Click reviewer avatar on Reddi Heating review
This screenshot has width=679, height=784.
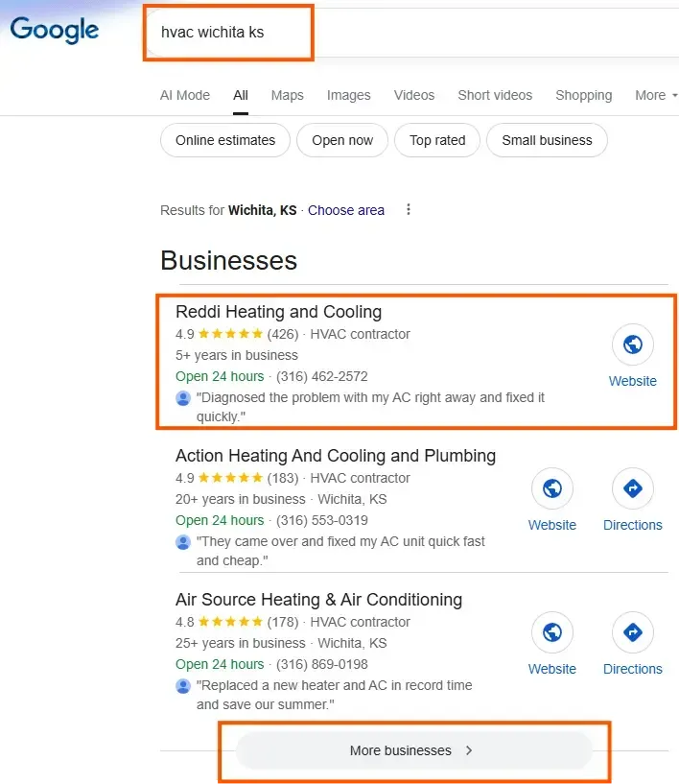(x=183, y=398)
